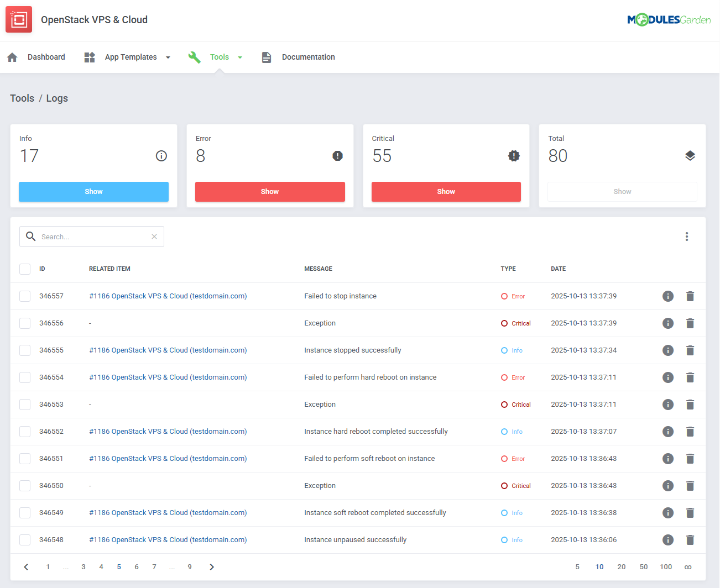
Task: Open details info icon for log 346557
Action: click(668, 296)
